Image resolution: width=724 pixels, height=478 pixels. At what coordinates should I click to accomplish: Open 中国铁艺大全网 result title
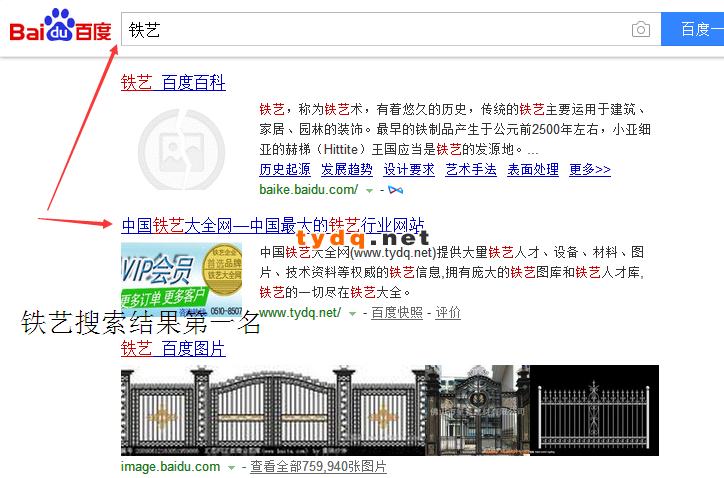coord(272,226)
